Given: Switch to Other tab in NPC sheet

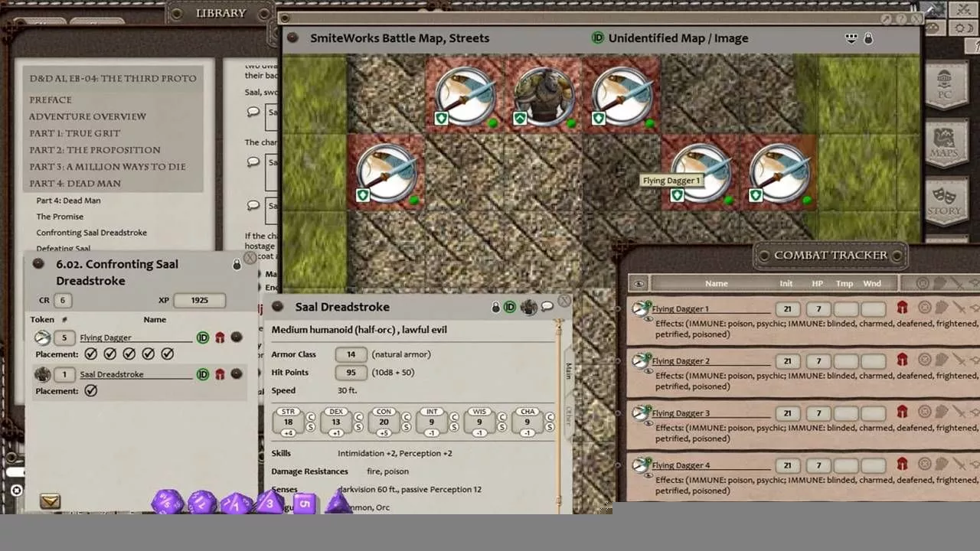Looking at the screenshot, I should (568, 415).
